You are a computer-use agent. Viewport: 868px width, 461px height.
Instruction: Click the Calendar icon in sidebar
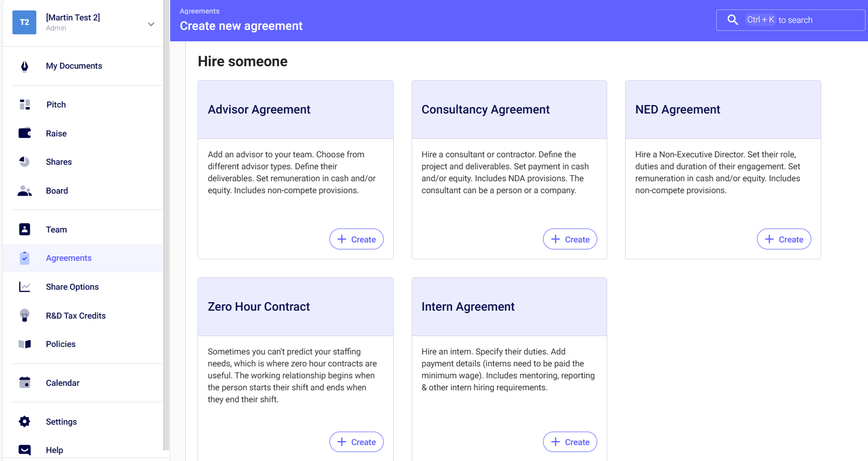pos(24,383)
